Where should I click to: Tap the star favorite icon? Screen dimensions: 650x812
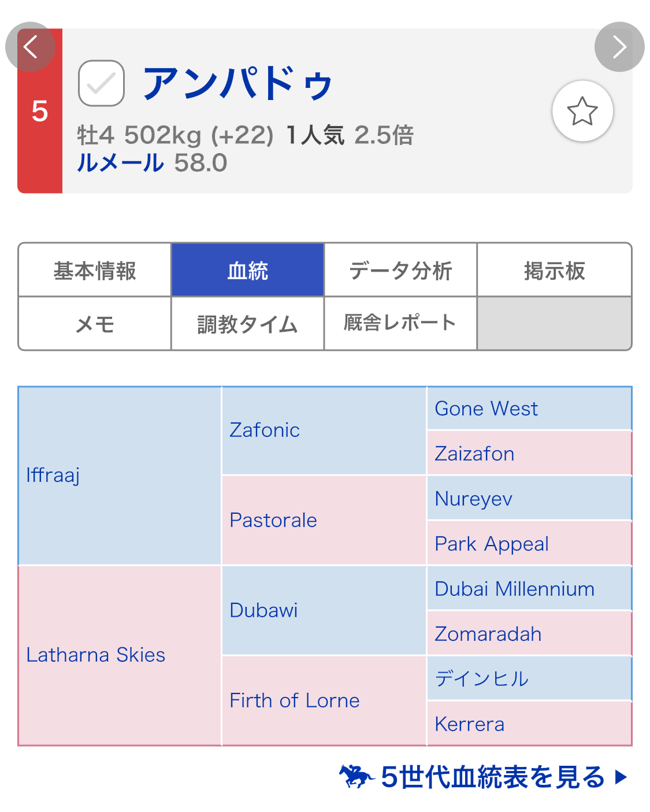582,111
